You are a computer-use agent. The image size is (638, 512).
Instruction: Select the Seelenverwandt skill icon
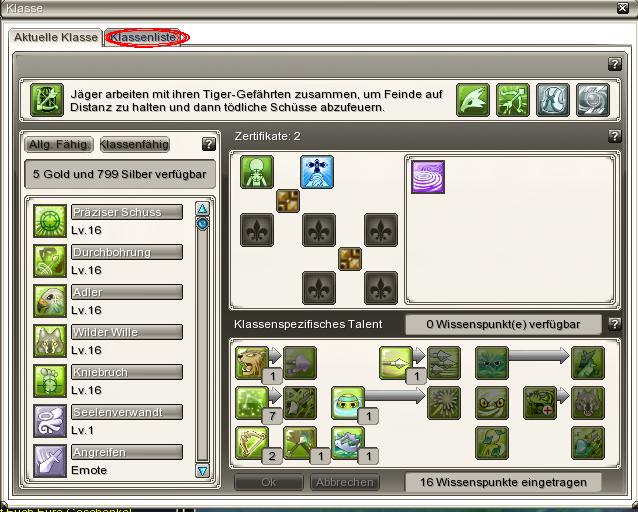click(x=50, y=421)
